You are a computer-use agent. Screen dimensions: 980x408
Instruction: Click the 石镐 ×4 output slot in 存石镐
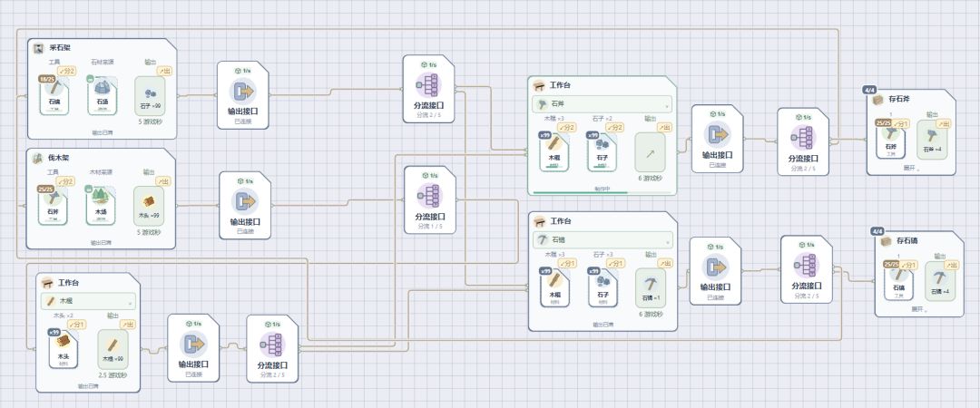(x=940, y=282)
